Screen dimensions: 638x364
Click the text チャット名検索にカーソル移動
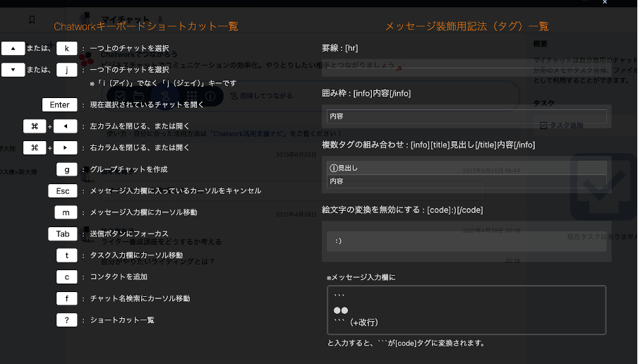coord(140,298)
